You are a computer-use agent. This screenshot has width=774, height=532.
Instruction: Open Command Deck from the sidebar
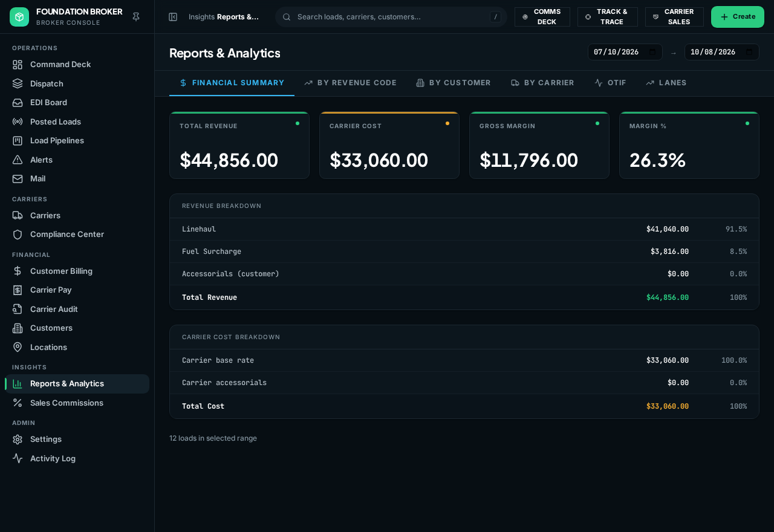coord(77,64)
